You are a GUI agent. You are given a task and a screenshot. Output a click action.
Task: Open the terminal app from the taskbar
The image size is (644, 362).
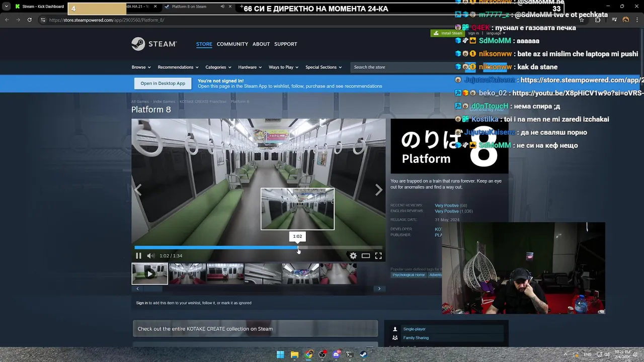pyautogui.click(x=350, y=354)
